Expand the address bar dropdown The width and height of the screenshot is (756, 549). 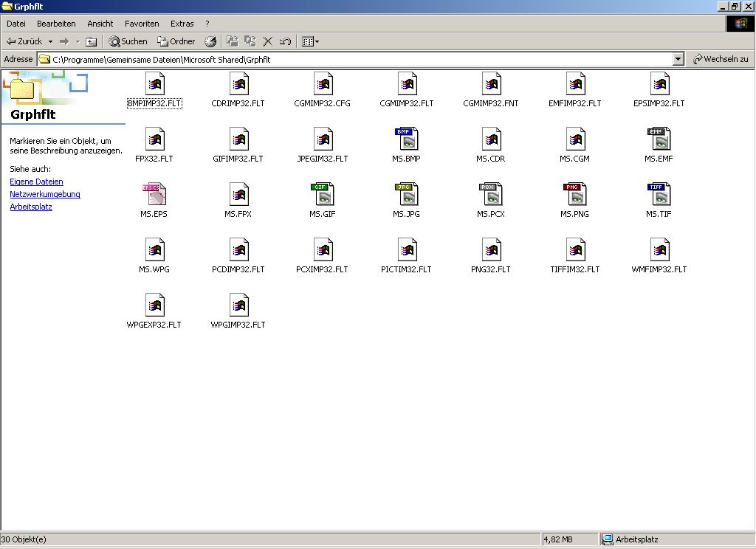[678, 59]
